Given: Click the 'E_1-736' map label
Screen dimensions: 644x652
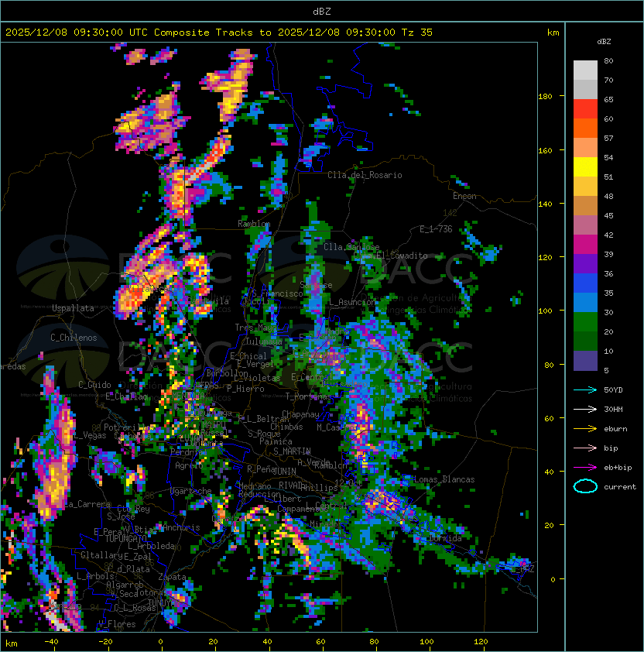Looking at the screenshot, I should click(436, 229).
